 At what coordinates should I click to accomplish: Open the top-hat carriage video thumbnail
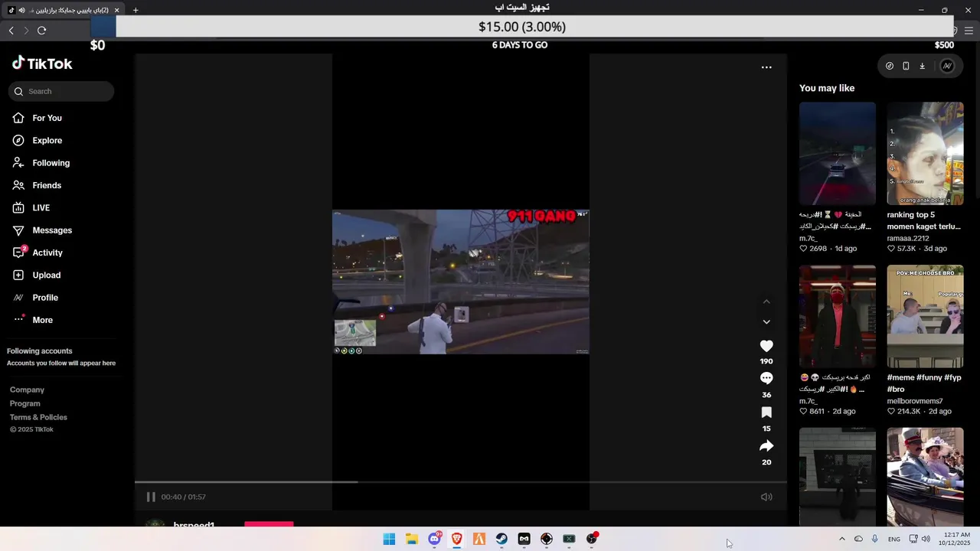925,477
